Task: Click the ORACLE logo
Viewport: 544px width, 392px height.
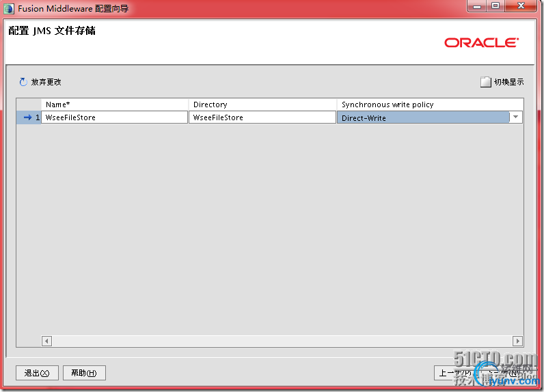Action: [x=482, y=42]
